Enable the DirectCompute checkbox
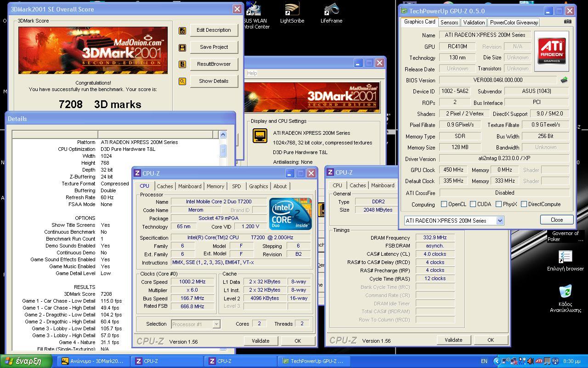Image resolution: width=588 pixels, height=368 pixels. pyautogui.click(x=524, y=204)
